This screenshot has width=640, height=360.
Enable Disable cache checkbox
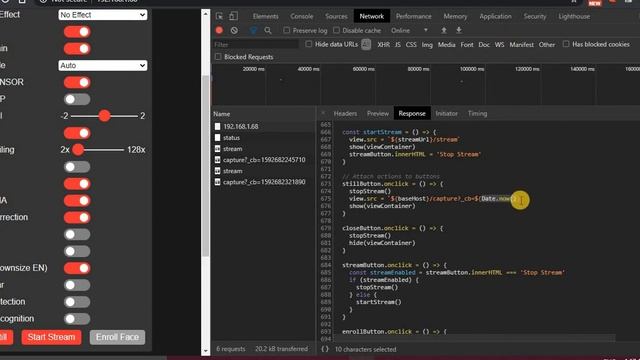point(336,30)
